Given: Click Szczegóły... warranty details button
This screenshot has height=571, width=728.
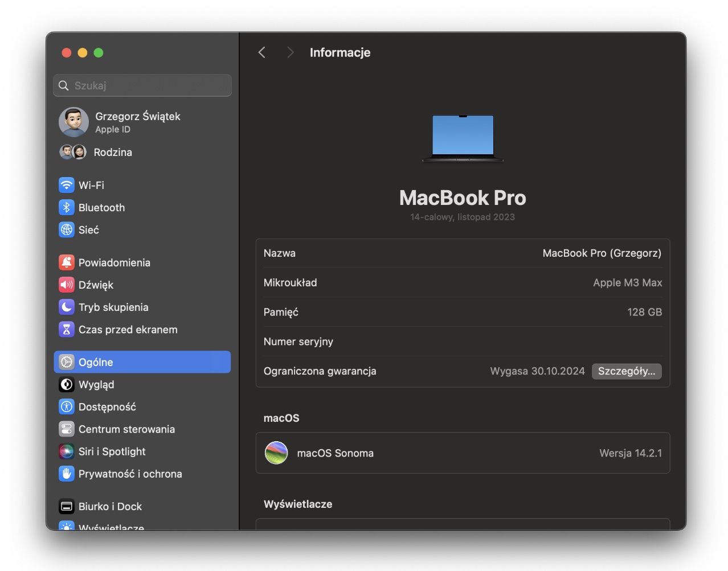Looking at the screenshot, I should 627,371.
